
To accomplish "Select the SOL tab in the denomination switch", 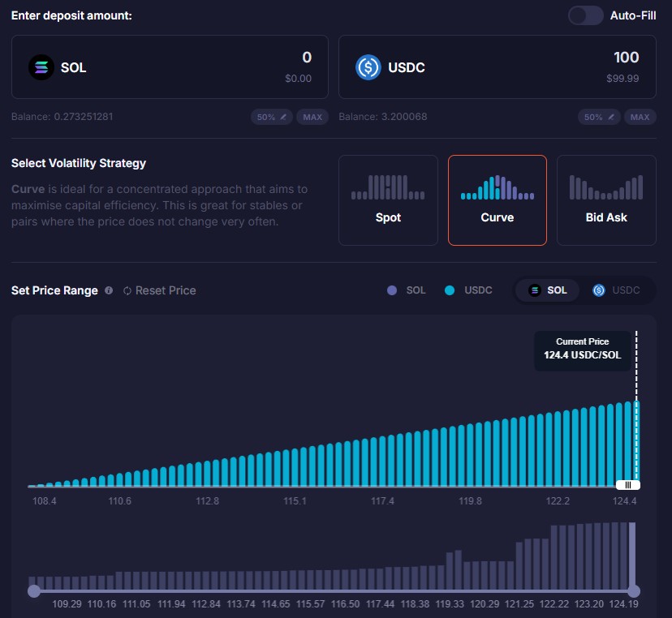I will [546, 290].
